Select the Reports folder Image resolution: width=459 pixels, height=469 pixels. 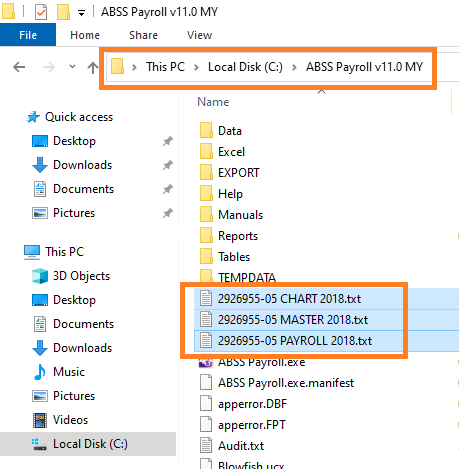coord(238,236)
